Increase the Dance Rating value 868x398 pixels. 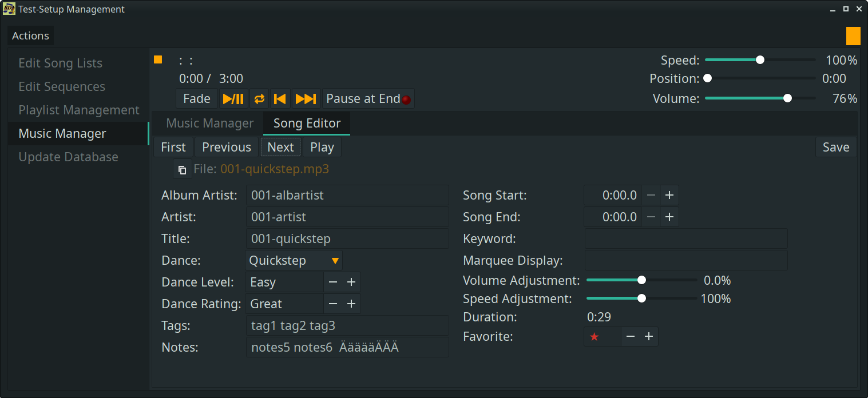[351, 304]
